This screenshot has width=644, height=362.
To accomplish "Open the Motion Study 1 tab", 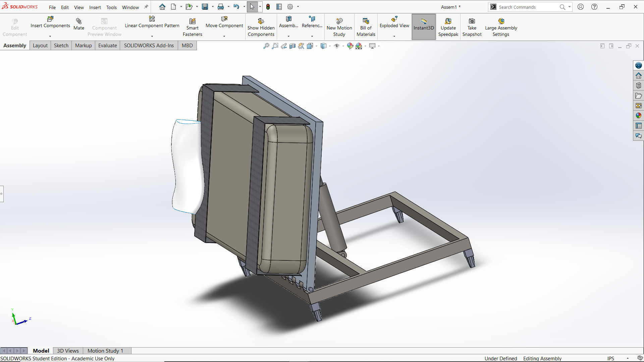I will click(x=105, y=351).
